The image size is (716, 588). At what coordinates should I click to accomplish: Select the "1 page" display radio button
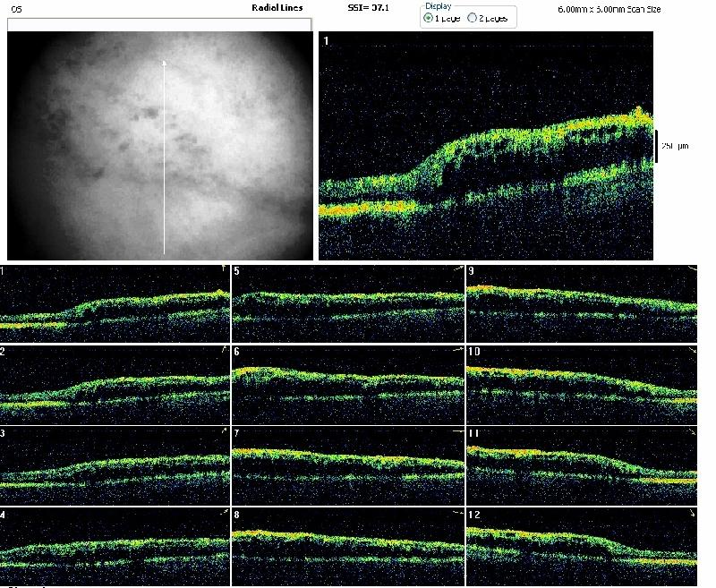pyautogui.click(x=428, y=18)
